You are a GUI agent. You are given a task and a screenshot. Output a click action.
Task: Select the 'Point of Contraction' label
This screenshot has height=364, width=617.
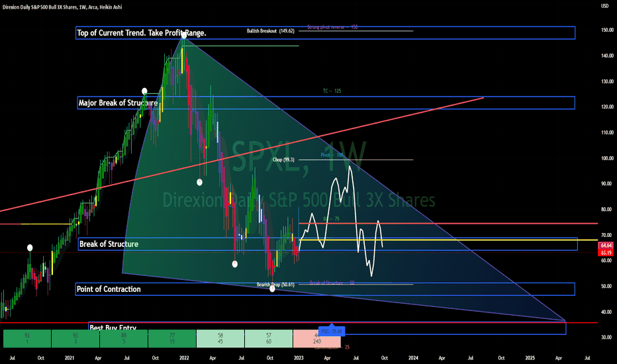coord(109,289)
